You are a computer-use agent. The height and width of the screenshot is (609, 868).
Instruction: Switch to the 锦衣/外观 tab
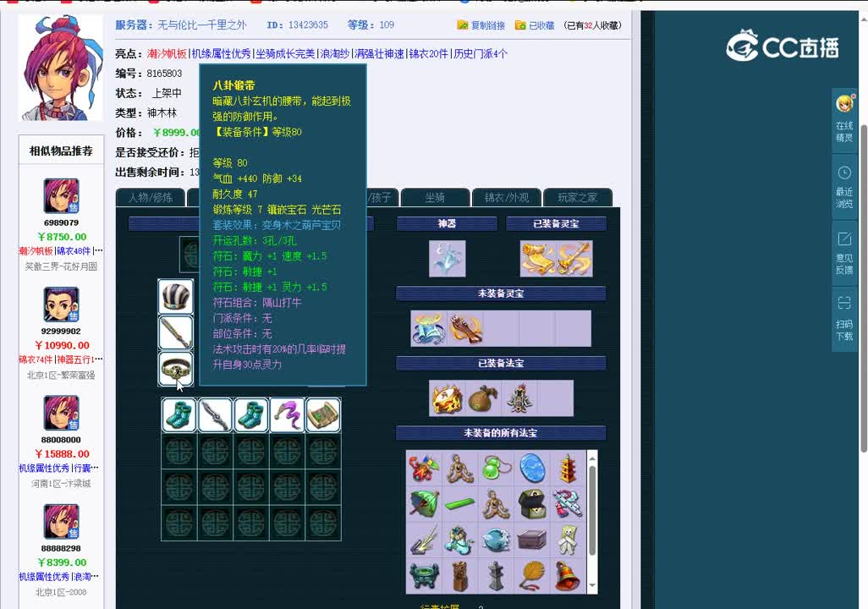click(x=507, y=198)
